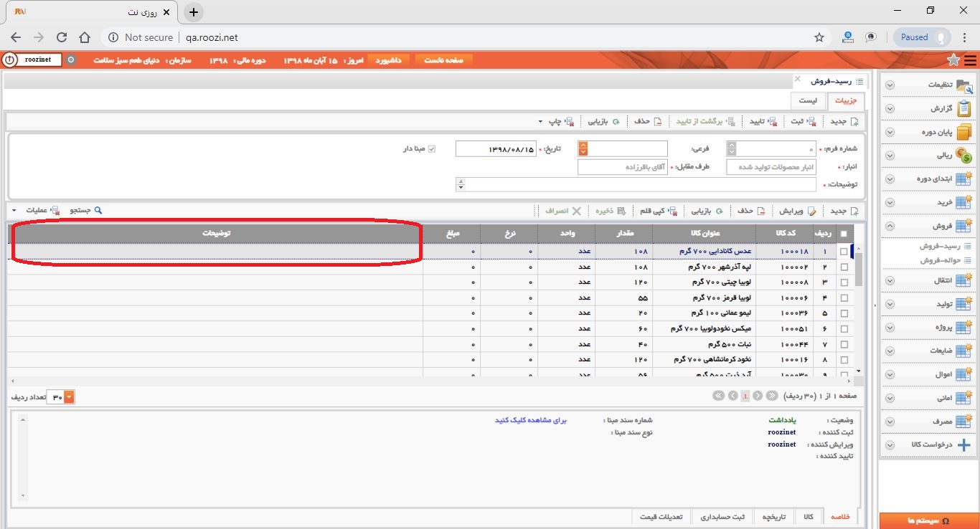Toggle the select-all checkbox in grid header
The image size is (980, 529).
(x=844, y=234)
